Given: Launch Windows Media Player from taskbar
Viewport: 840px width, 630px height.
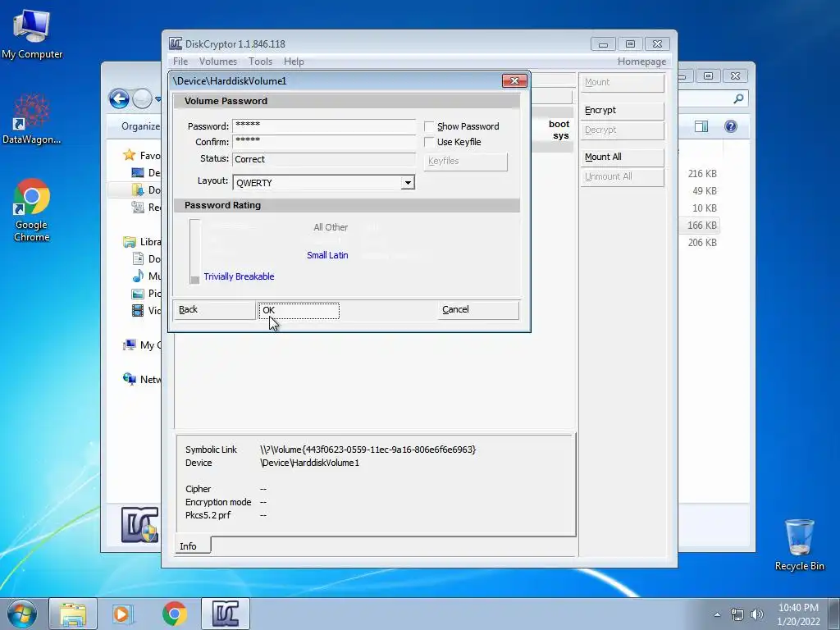Looking at the screenshot, I should 123,614.
